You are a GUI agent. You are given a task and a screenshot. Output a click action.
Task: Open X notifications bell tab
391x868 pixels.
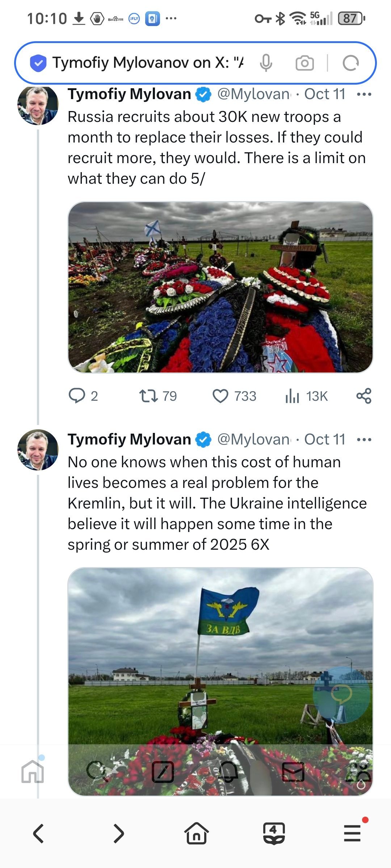(228, 771)
